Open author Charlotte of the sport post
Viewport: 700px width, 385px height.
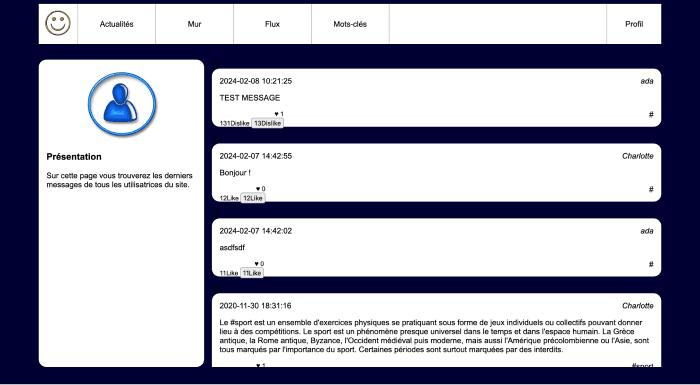(638, 306)
